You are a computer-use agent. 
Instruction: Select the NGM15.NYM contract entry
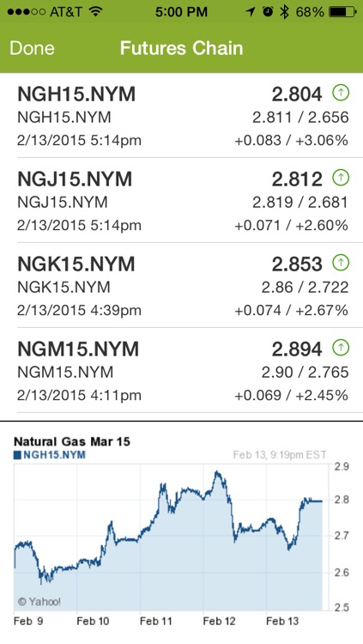(x=182, y=371)
